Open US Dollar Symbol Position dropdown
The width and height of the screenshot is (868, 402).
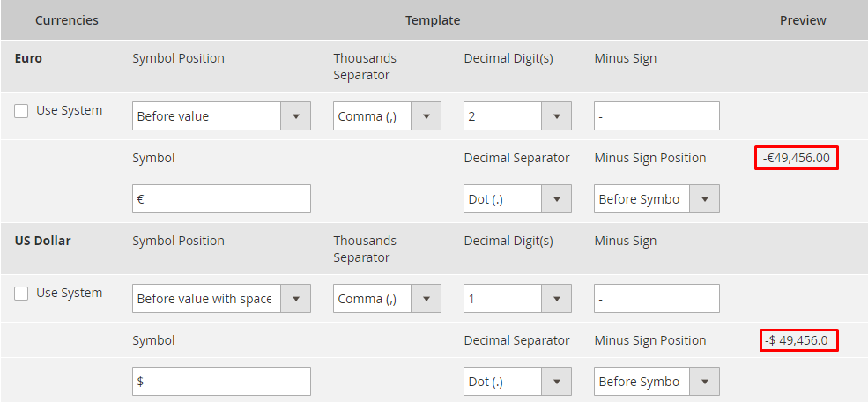point(220,299)
